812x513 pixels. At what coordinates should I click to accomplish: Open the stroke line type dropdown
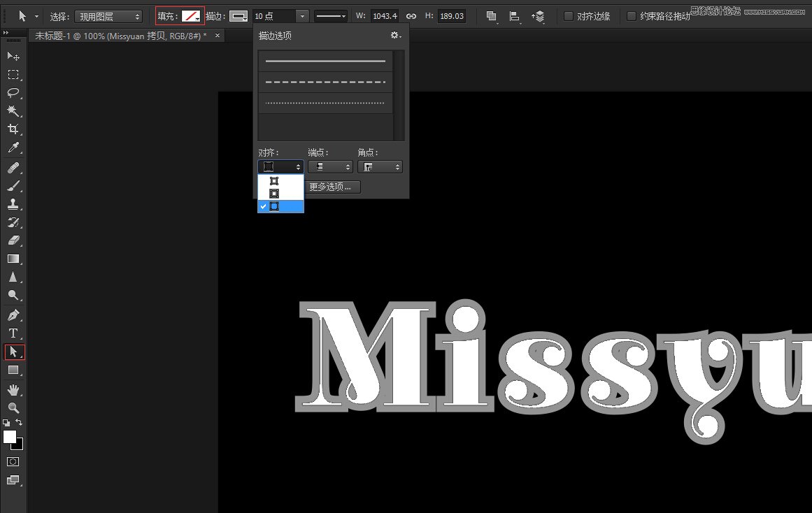pyautogui.click(x=331, y=17)
